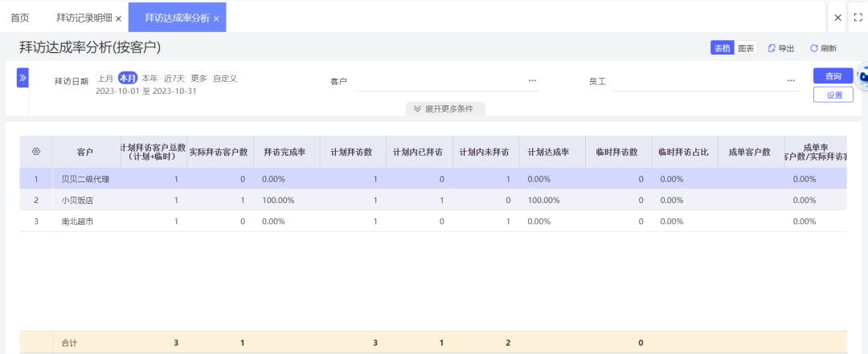Expand the collapsed side panel arrows
The image size is (868, 354).
23,78
